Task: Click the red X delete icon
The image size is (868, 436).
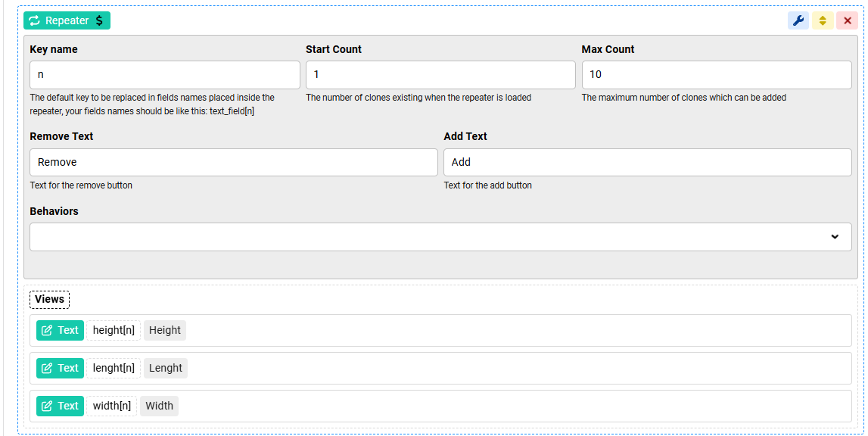Action: click(x=847, y=20)
